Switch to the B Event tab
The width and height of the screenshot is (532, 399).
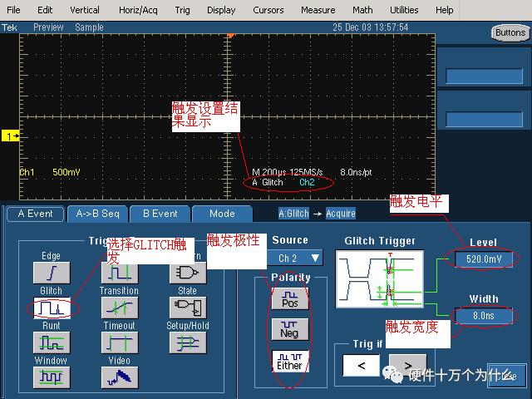tap(160, 214)
